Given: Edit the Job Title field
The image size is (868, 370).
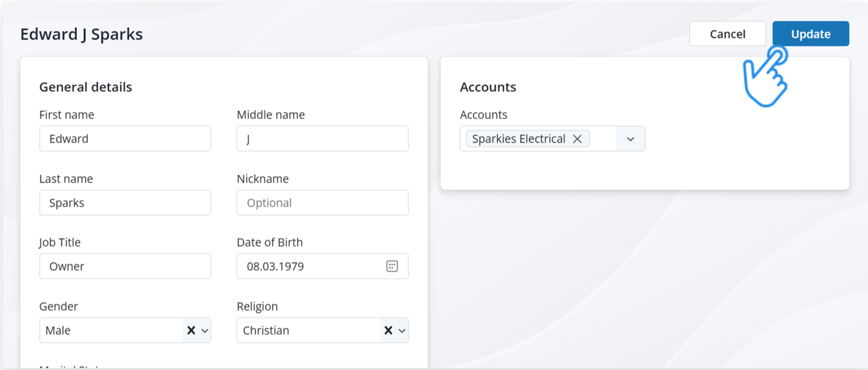Looking at the screenshot, I should pyautogui.click(x=125, y=266).
